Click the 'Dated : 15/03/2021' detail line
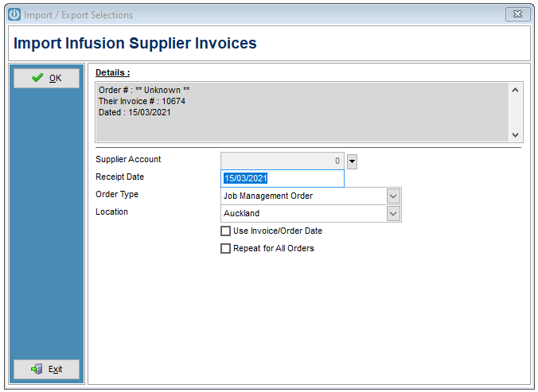538x392 pixels. (134, 112)
